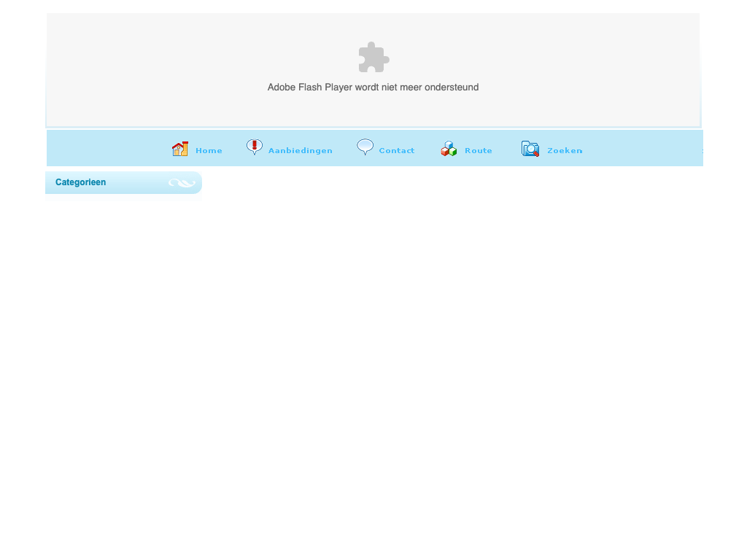
Task: Click the Route colored cubes icon
Action: click(449, 149)
